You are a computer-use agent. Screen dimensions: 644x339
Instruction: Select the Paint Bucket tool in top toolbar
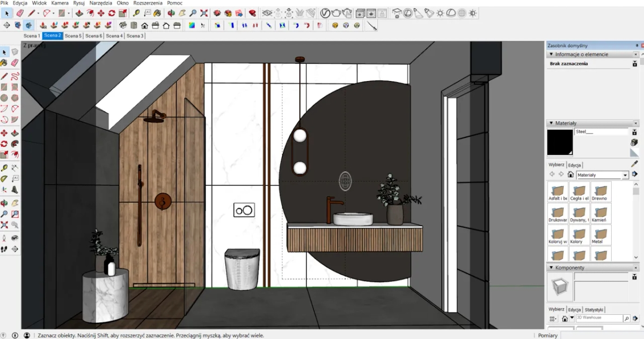[157, 13]
